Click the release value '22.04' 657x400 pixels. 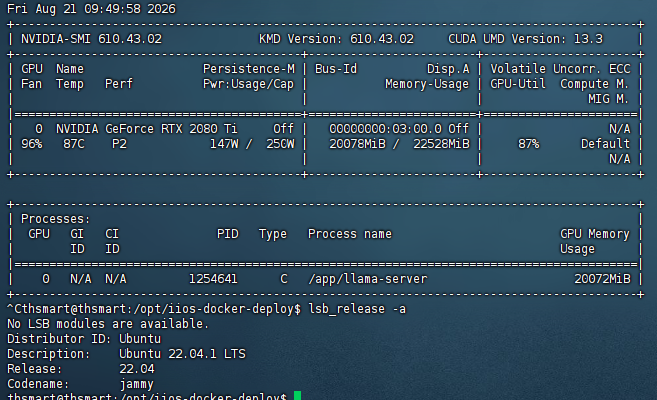tap(137, 369)
